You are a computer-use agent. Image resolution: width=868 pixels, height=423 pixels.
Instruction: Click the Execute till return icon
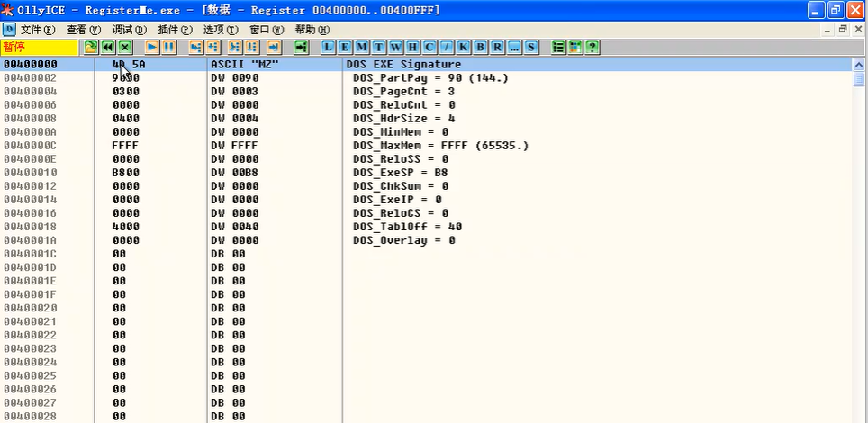274,48
